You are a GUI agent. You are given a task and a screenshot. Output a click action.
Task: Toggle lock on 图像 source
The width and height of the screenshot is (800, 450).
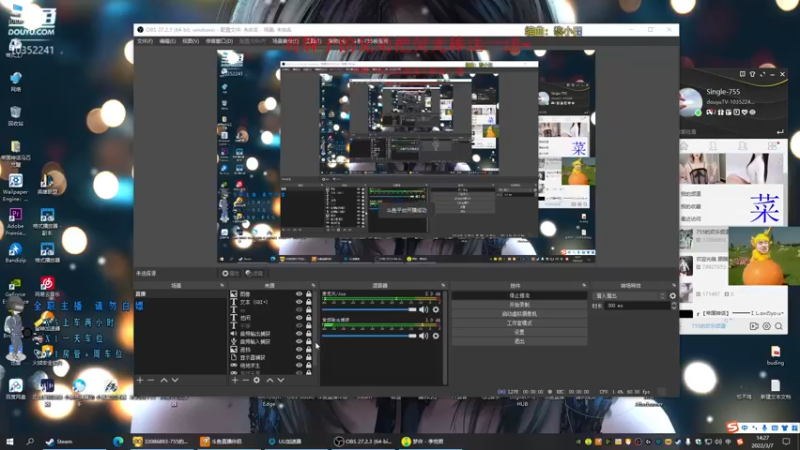[309, 294]
